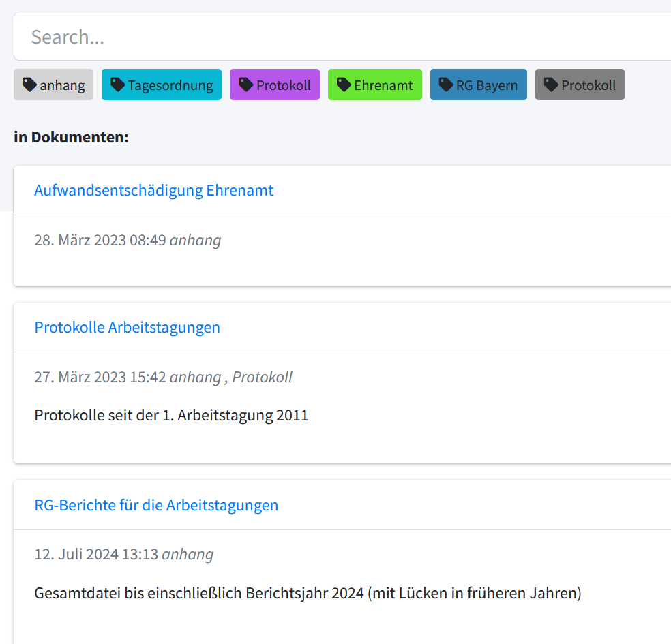Enable the RG Bayern tag filter
671x644 pixels.
point(478,84)
